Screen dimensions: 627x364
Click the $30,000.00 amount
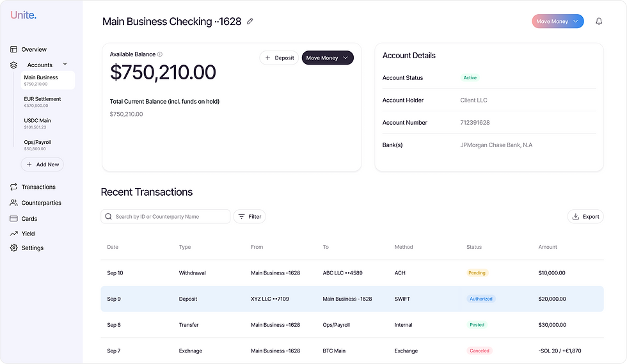[x=552, y=325]
